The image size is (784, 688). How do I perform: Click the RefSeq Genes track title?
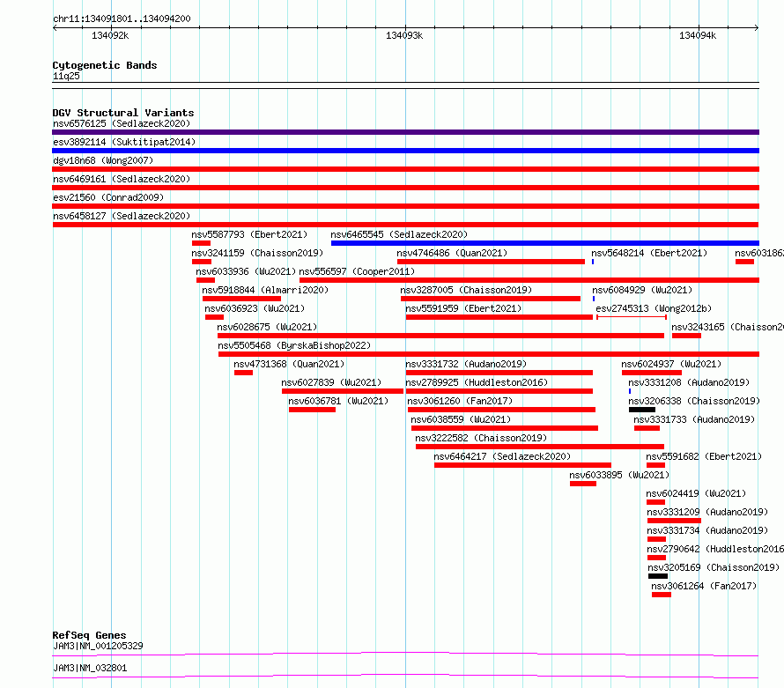pos(90,635)
